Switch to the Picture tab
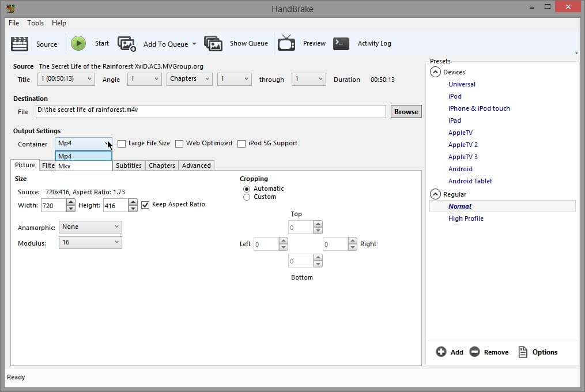Screen dimensions: 585x392 pyautogui.click(x=25, y=165)
